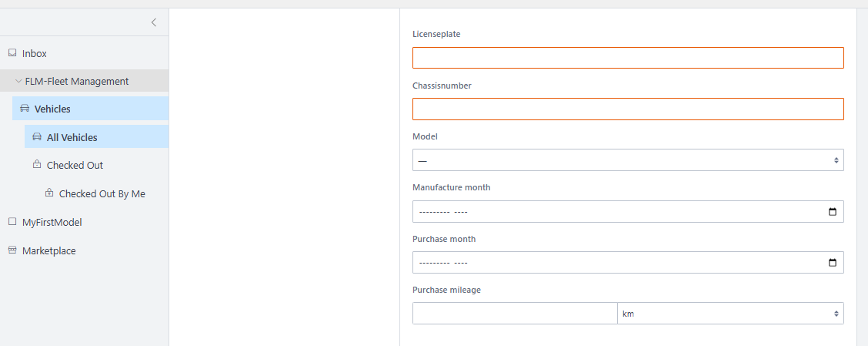Click the MyFirstModel square icon
This screenshot has width=868, height=346.
point(12,222)
